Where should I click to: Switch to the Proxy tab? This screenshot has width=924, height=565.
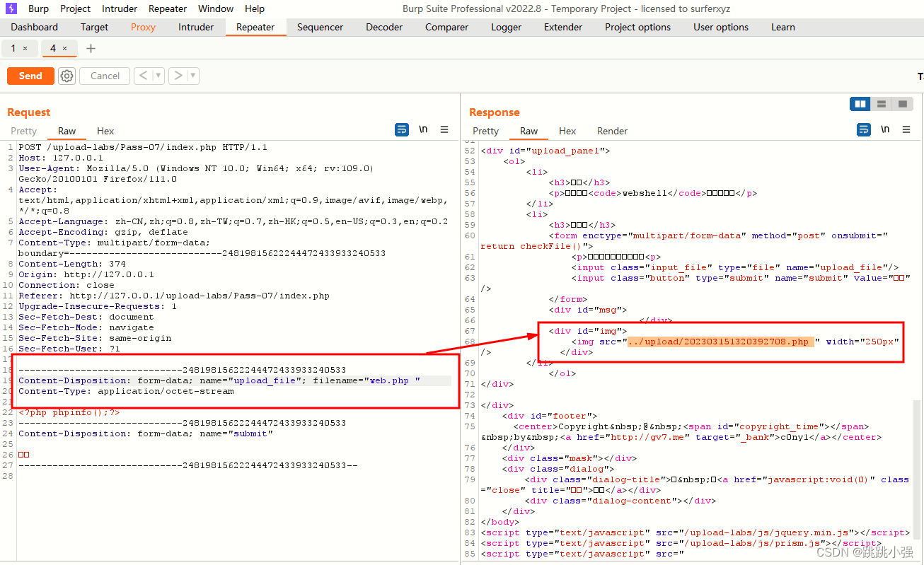tap(143, 27)
